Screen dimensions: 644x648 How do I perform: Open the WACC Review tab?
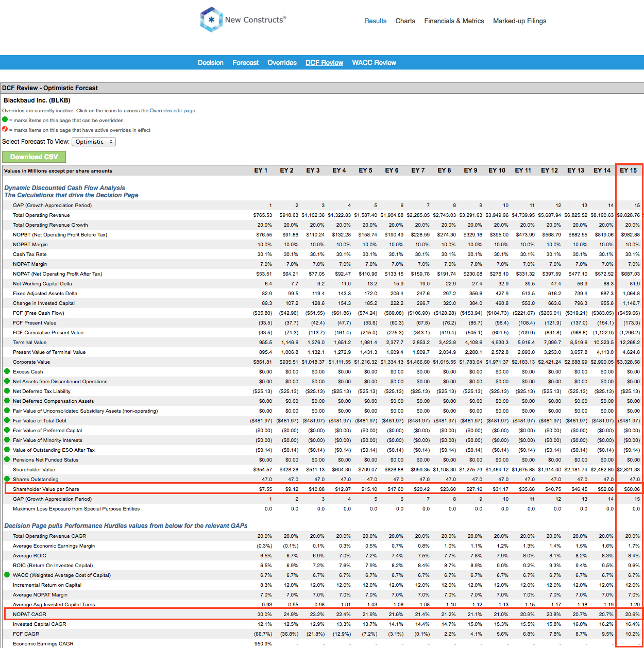click(x=374, y=63)
